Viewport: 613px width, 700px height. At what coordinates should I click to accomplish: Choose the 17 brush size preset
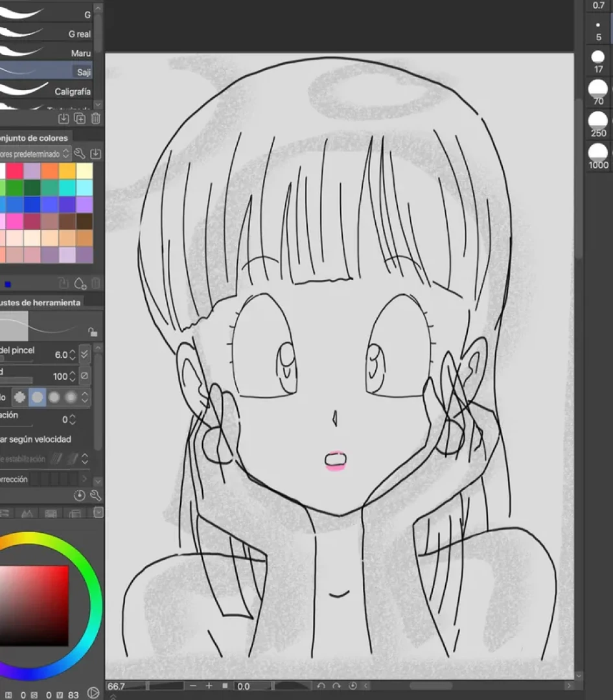coord(598,62)
